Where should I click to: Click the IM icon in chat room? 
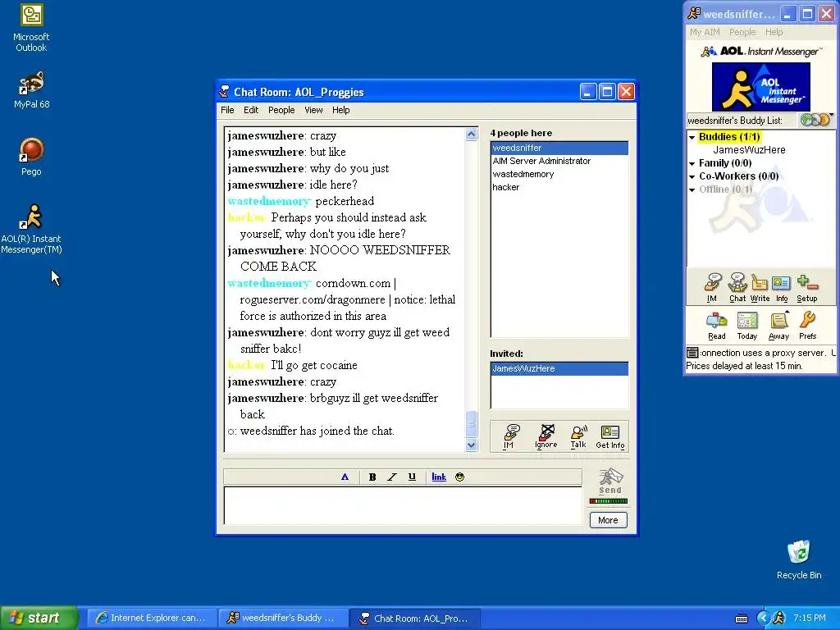click(509, 436)
